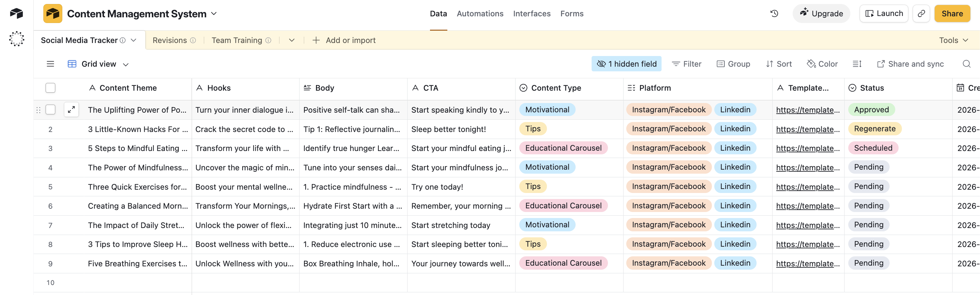Select the cell "Start stretching today"
The width and height of the screenshot is (980, 295).
(x=461, y=225)
